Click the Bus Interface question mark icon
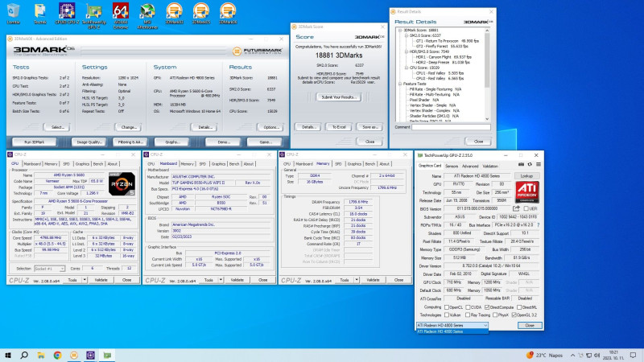This screenshot has height=362, width=644. tap(538, 225)
